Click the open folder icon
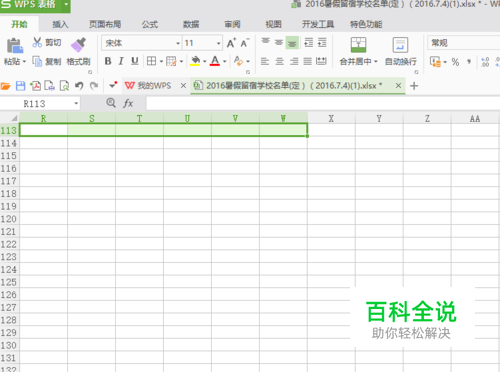 [5, 86]
